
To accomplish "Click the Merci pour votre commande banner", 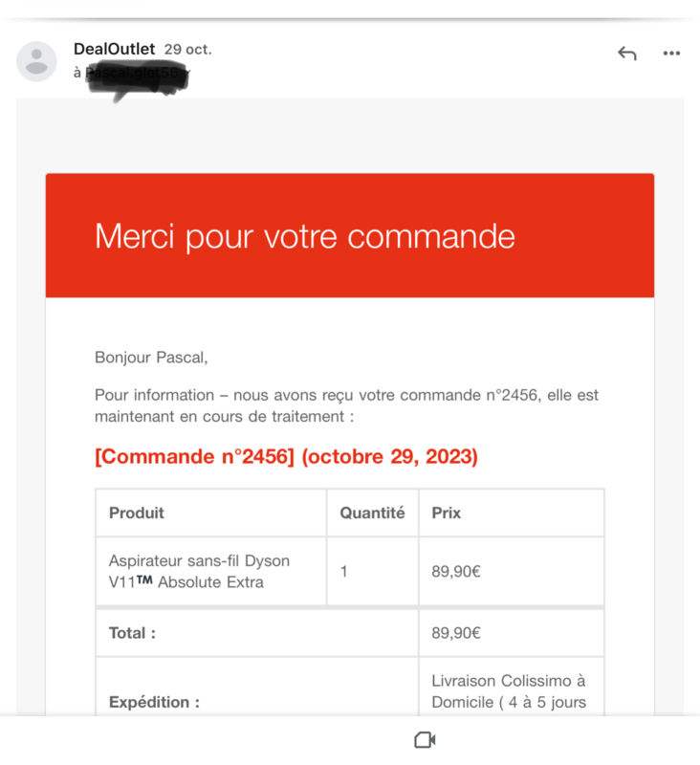I will [x=350, y=235].
